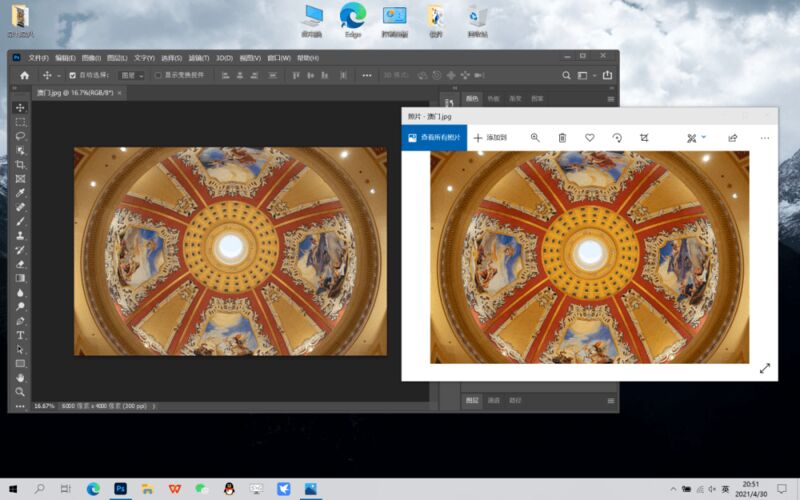Open the Image (图像) menu
This screenshot has width=800, height=500.
(x=91, y=58)
